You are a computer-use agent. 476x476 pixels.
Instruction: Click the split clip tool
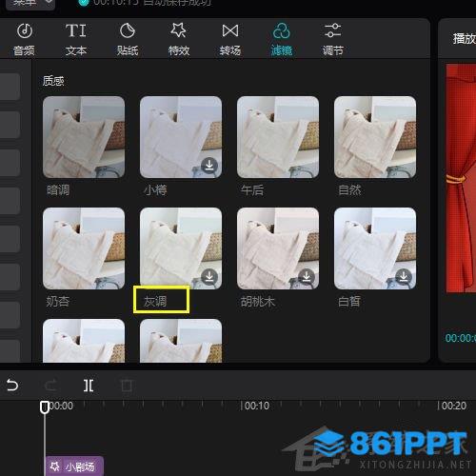[89, 386]
